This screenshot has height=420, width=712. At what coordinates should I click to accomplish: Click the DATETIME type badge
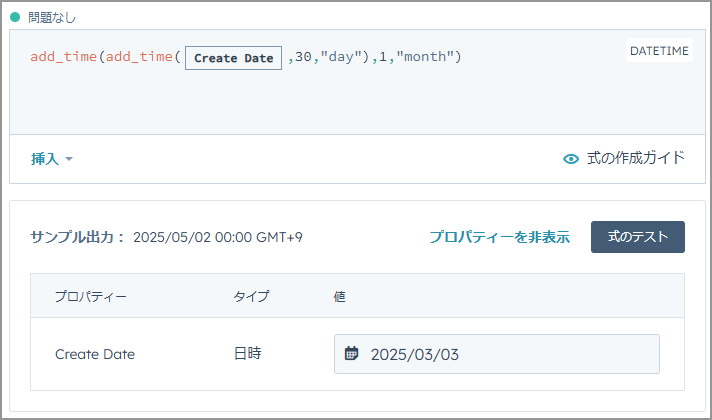point(659,50)
